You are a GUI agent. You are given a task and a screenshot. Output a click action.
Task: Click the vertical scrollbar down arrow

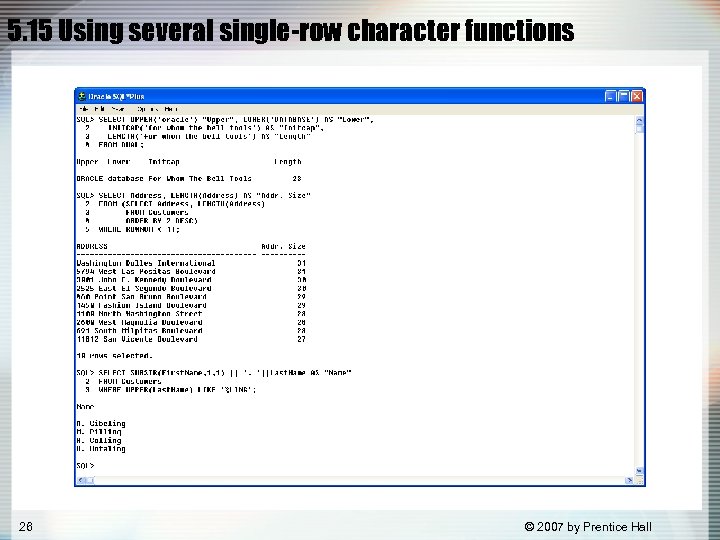(x=639, y=471)
